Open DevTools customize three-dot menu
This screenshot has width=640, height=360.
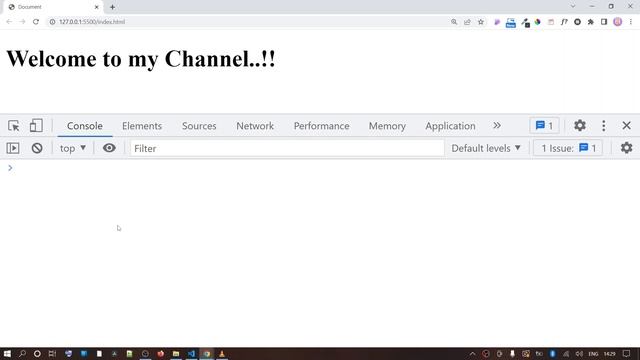click(x=603, y=126)
